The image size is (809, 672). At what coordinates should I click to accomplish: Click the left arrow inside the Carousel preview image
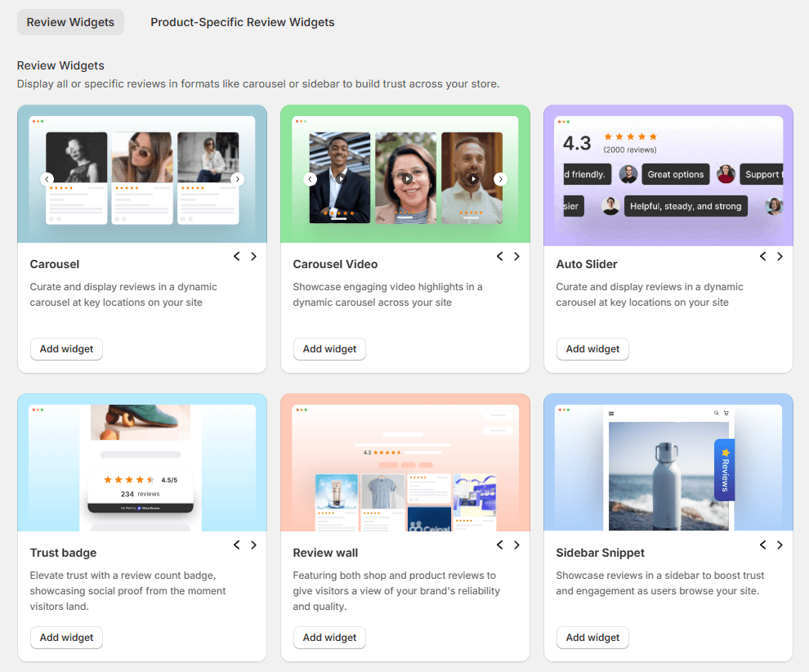(x=47, y=178)
